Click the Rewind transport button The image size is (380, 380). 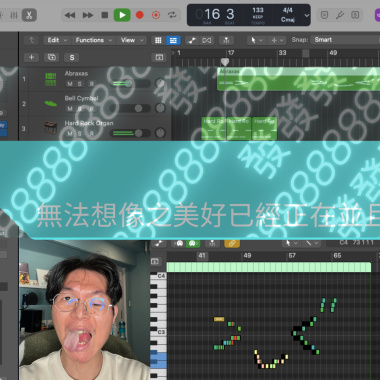pos(70,15)
